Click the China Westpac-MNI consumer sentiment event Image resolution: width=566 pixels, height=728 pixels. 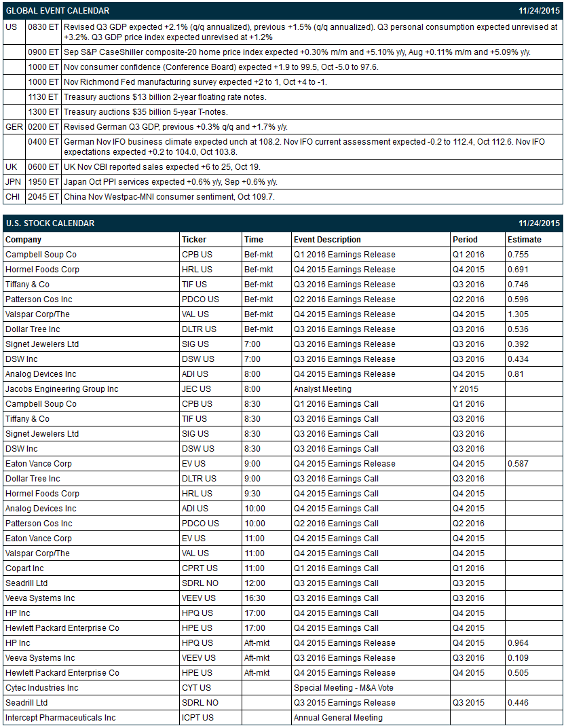169,197
